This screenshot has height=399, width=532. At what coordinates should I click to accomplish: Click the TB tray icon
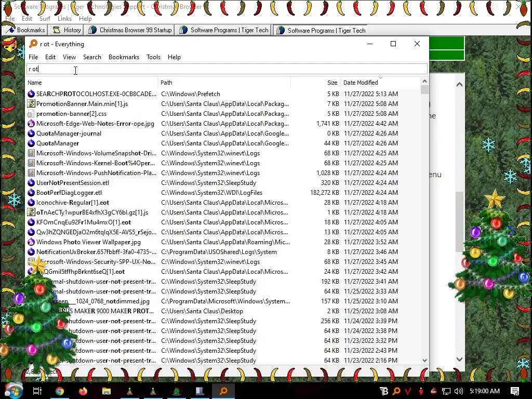(x=384, y=391)
